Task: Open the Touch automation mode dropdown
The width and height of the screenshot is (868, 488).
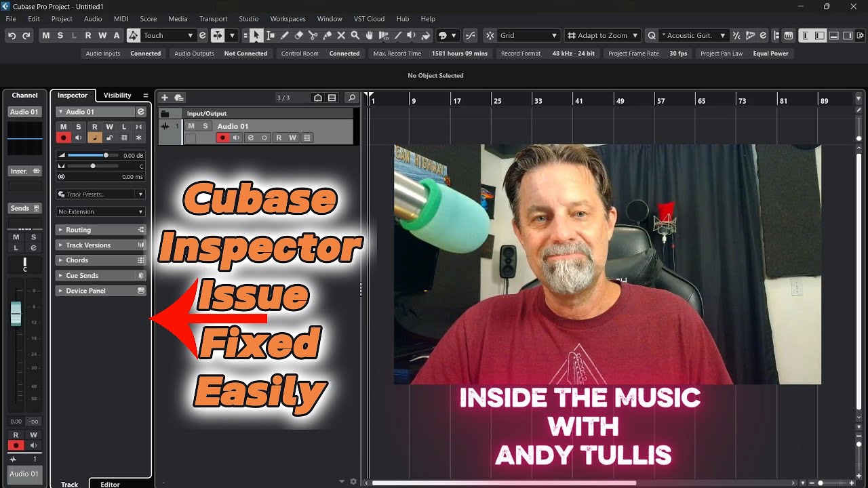Action: (x=168, y=35)
